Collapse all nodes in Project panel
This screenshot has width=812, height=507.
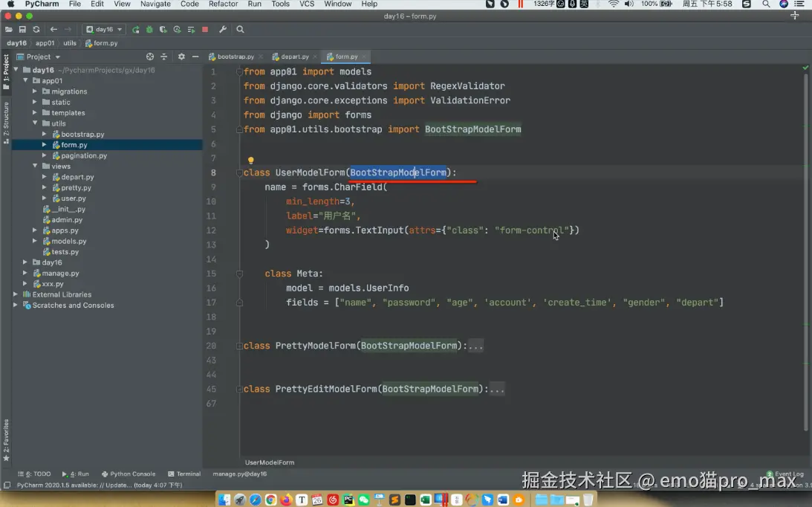point(164,56)
